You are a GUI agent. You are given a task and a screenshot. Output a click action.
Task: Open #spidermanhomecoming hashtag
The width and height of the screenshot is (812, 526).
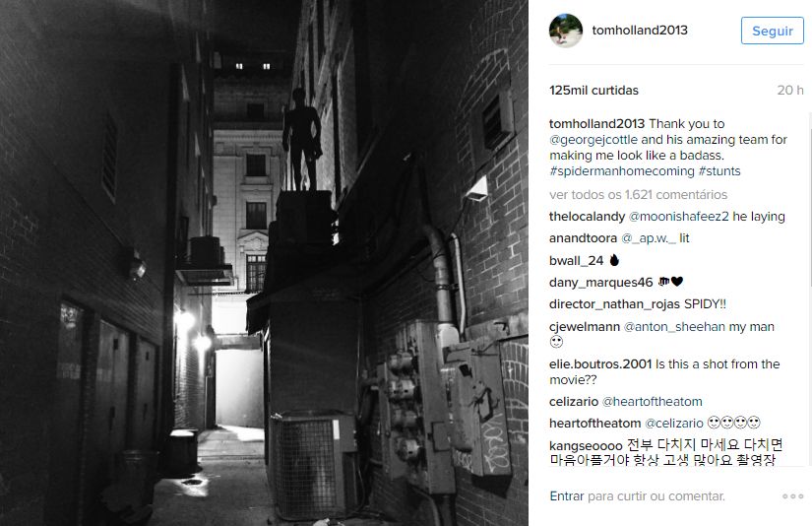pos(621,171)
